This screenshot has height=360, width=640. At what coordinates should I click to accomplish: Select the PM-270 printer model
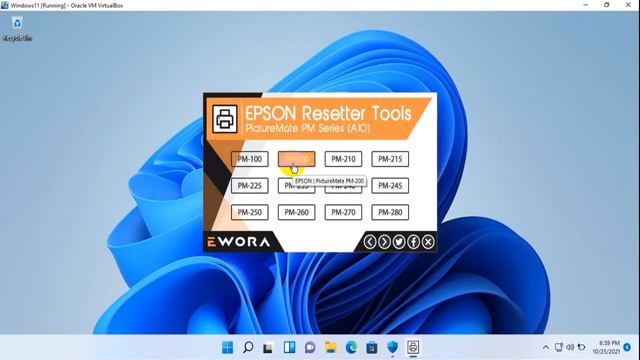[x=343, y=212]
